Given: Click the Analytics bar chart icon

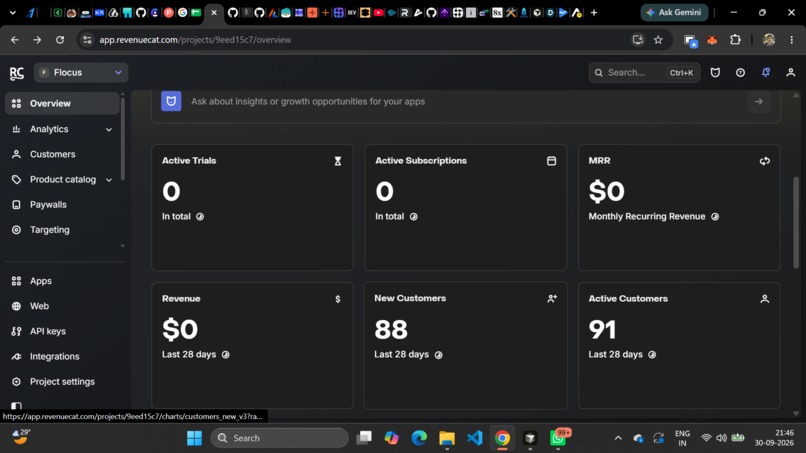Looking at the screenshot, I should pos(16,129).
